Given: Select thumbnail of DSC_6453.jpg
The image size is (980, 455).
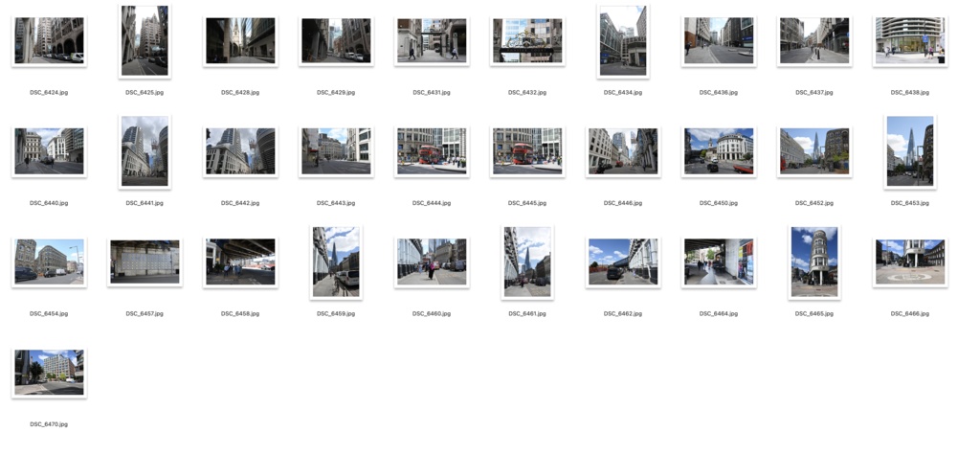Looking at the screenshot, I should pos(909,151).
